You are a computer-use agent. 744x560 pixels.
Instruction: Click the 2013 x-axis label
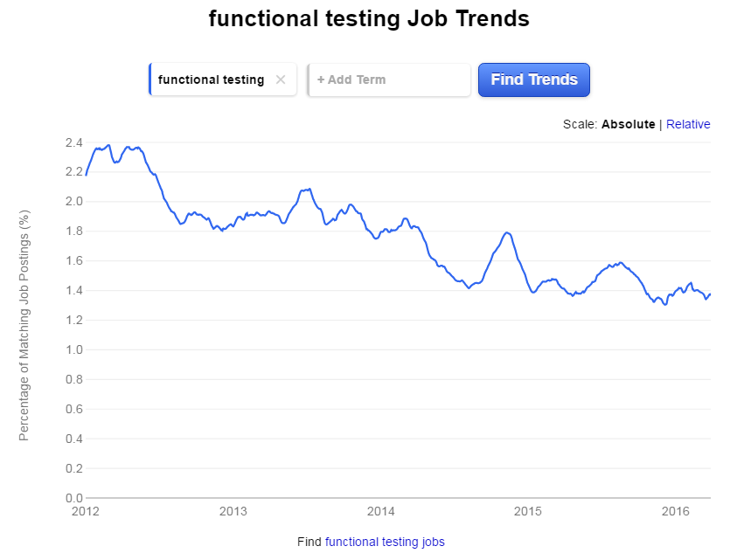click(233, 511)
